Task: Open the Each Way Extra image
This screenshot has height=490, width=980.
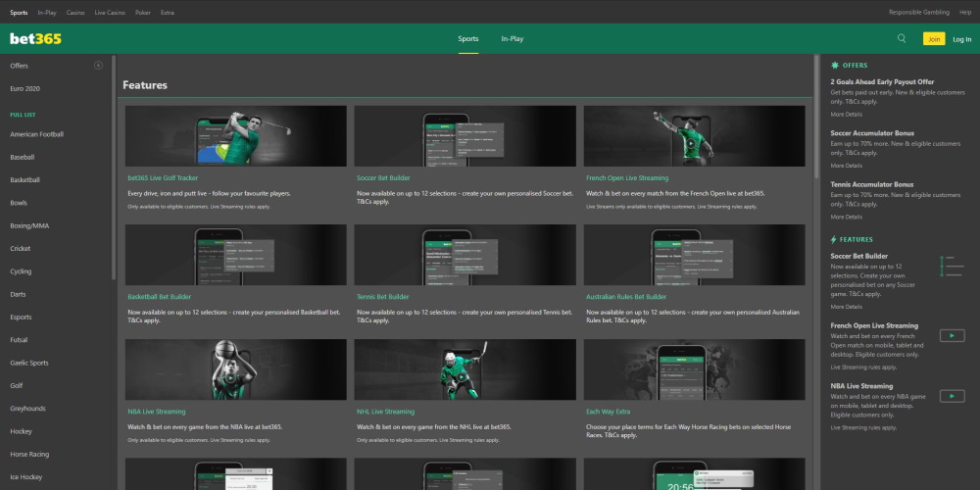Action: [695, 369]
